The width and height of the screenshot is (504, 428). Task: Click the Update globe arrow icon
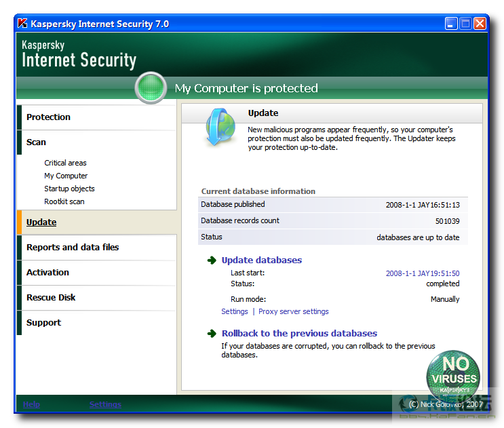[x=220, y=128]
